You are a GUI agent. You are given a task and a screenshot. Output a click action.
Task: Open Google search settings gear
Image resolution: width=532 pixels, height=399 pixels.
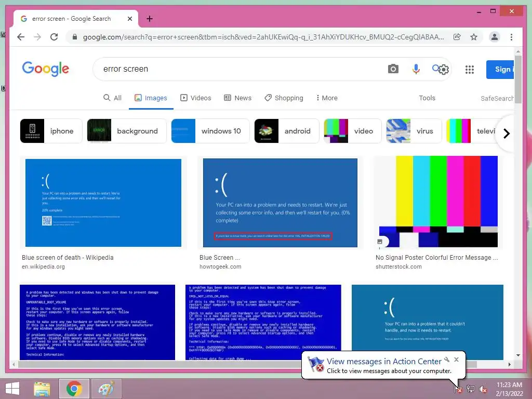pyautogui.click(x=444, y=70)
